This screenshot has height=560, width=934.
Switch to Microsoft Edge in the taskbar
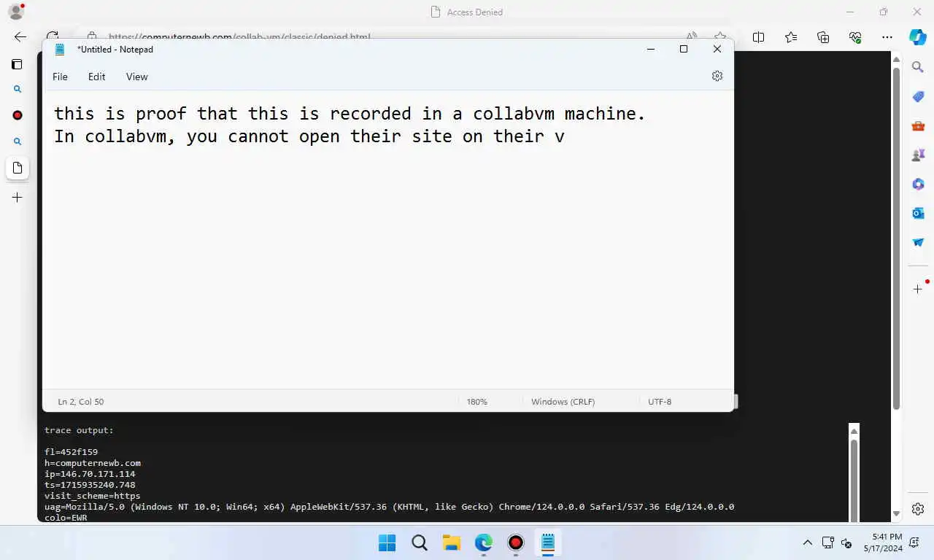(x=483, y=542)
